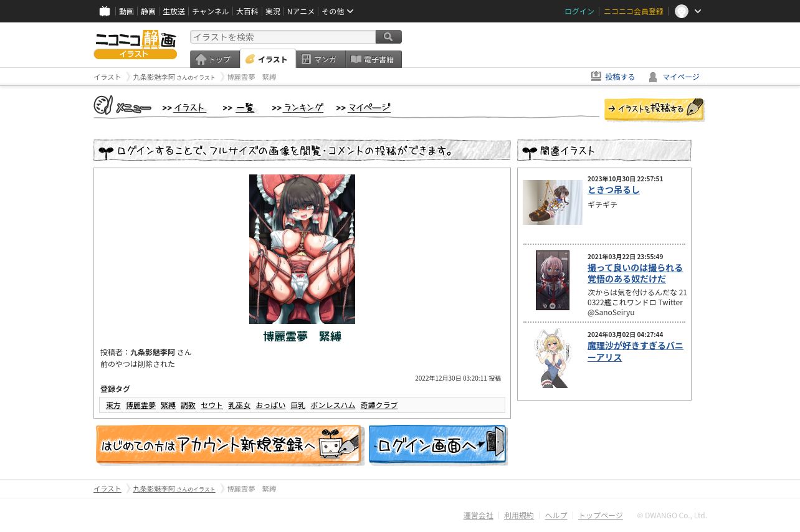Click the ランキング menu link
This screenshot has width=800, height=532.
click(303, 107)
